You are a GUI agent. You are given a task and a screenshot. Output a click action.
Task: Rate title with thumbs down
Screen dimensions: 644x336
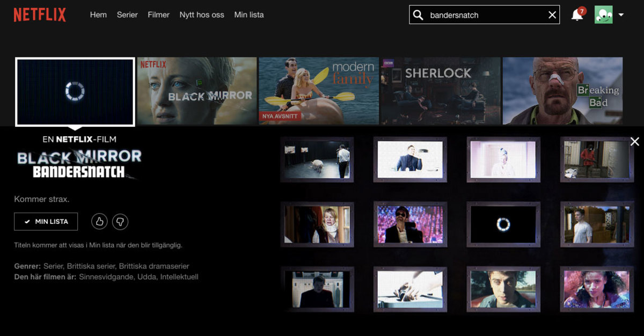120,221
